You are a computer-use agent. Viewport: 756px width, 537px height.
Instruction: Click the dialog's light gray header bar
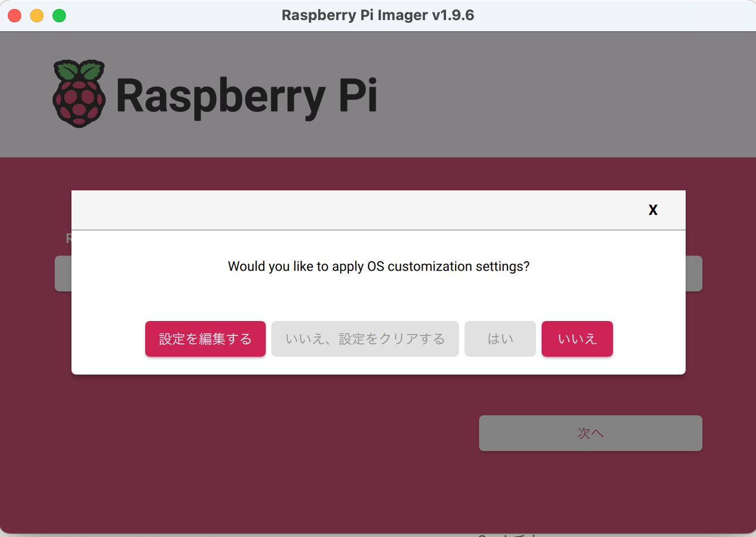point(357,210)
